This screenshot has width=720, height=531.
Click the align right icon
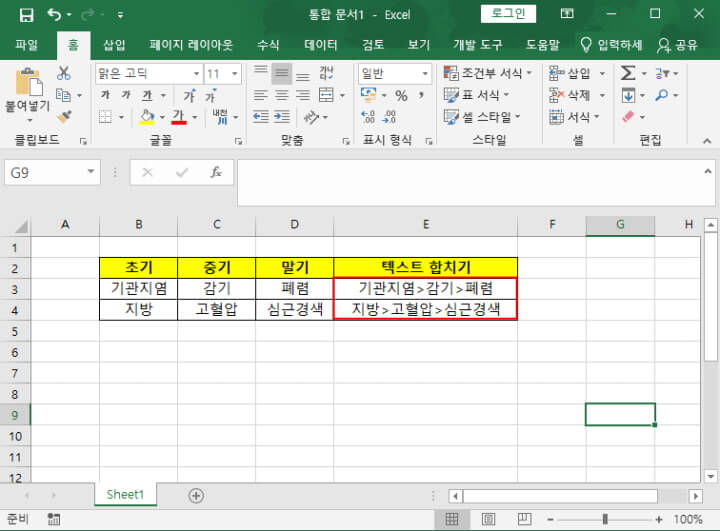pyautogui.click(x=303, y=95)
